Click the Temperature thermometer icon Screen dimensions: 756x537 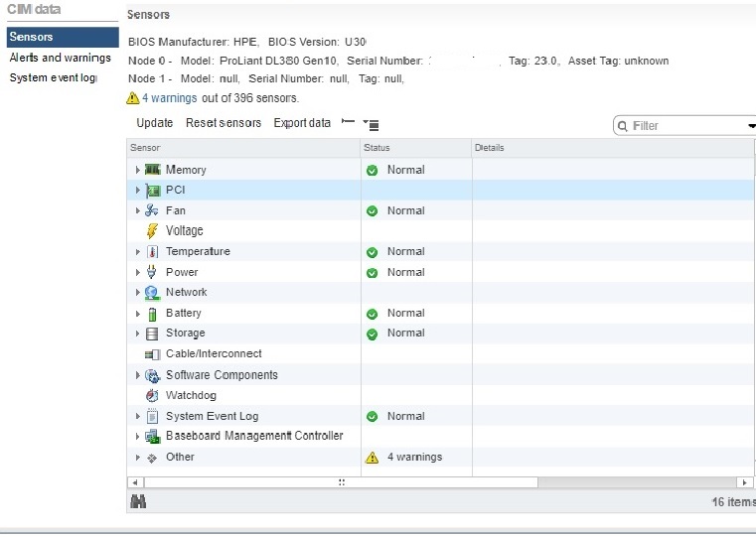pyautogui.click(x=152, y=252)
